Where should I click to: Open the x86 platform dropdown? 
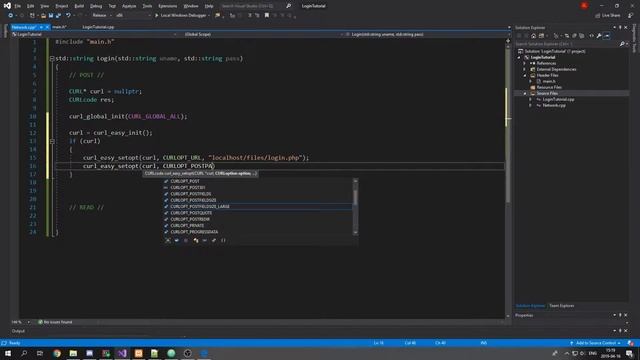(x=133, y=16)
